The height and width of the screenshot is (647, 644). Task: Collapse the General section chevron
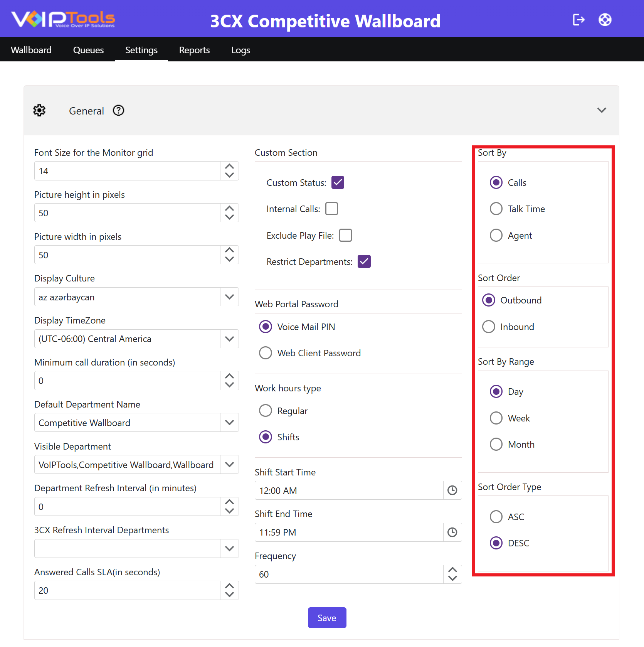pos(602,110)
